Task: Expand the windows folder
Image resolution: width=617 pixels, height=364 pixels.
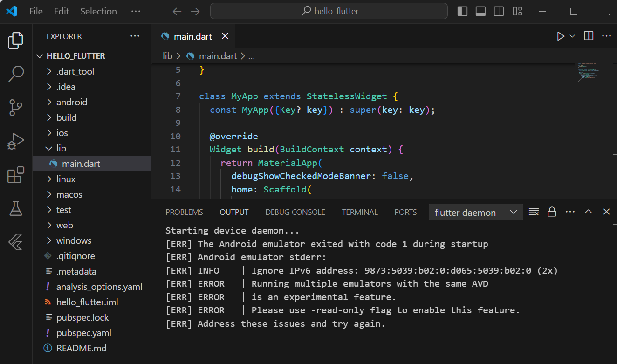Action: pyautogui.click(x=92, y=240)
